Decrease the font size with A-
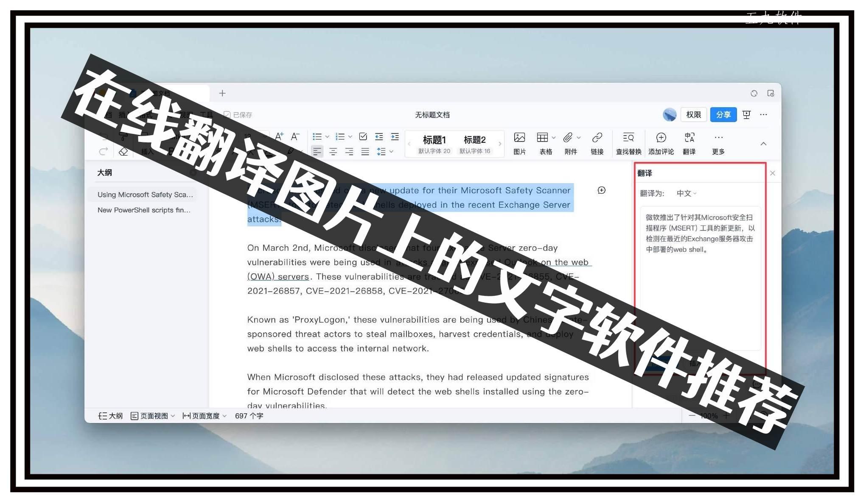The width and height of the screenshot is (866, 504). click(295, 136)
